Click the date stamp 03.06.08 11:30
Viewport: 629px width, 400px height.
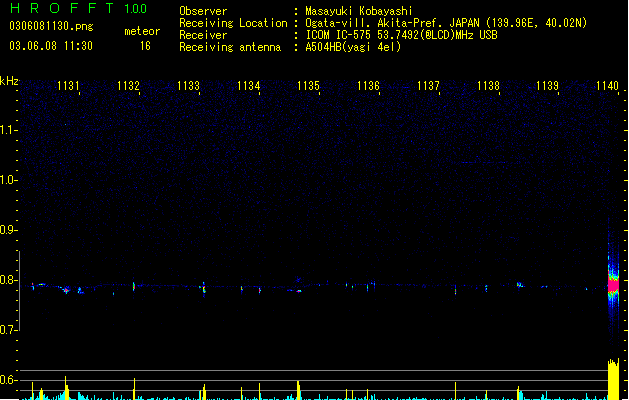click(51, 46)
